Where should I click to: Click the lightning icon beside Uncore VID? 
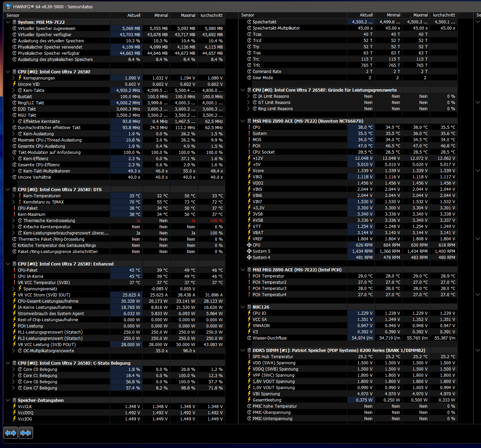[14, 84]
